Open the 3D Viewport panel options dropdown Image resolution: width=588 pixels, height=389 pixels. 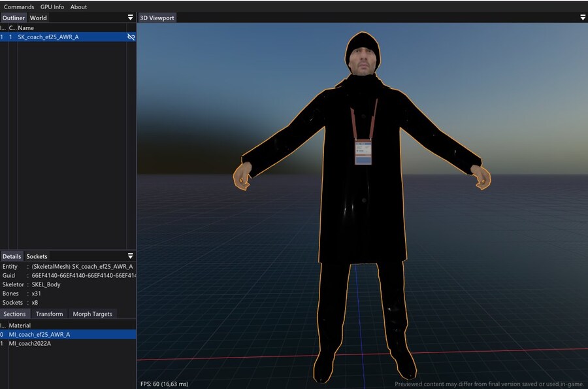click(582, 18)
